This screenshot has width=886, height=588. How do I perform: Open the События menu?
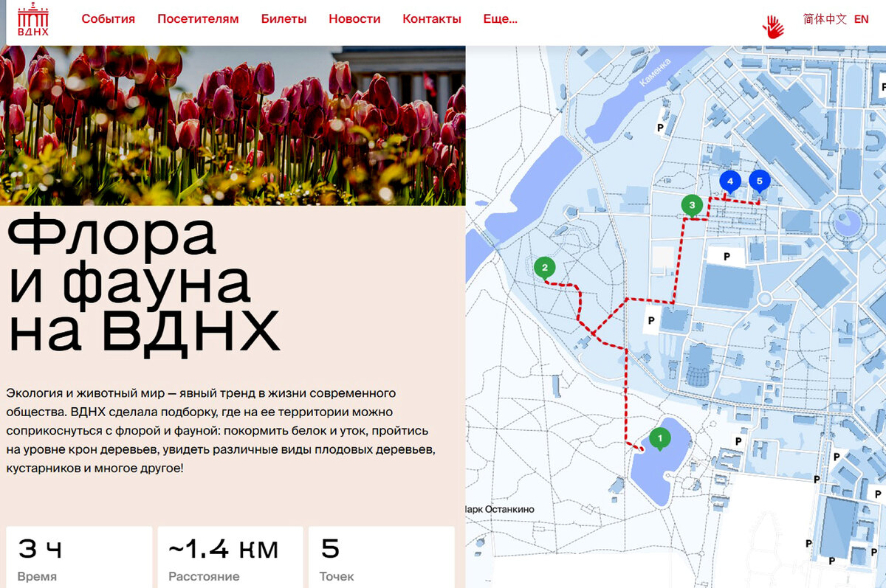click(x=109, y=19)
